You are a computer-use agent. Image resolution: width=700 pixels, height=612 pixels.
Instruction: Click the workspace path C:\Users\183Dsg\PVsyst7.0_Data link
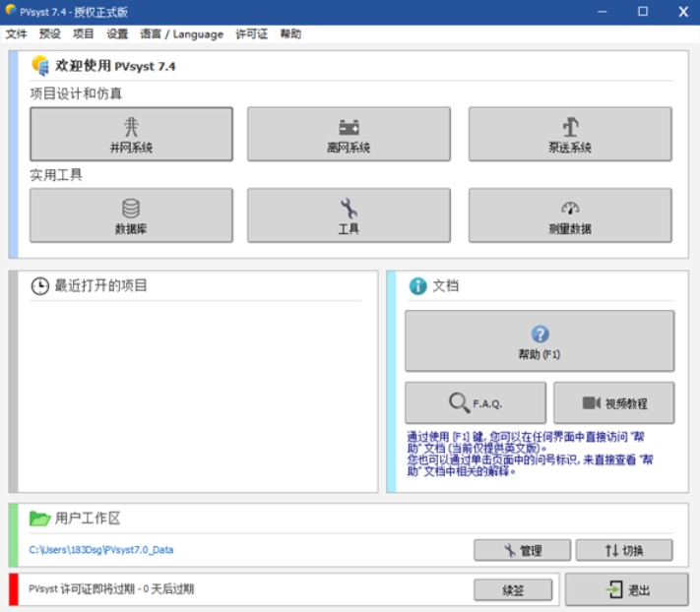coord(101,550)
